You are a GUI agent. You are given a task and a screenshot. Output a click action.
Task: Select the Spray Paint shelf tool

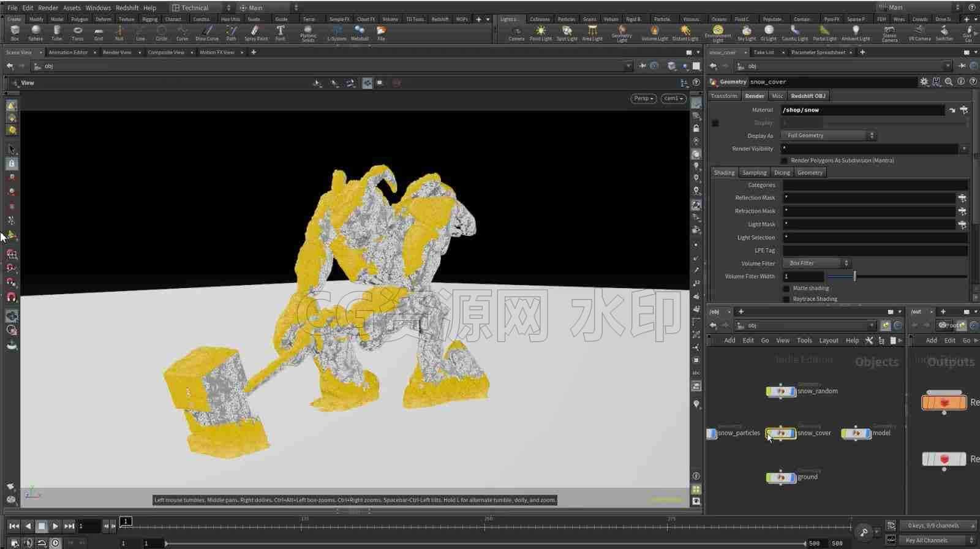[x=256, y=32]
